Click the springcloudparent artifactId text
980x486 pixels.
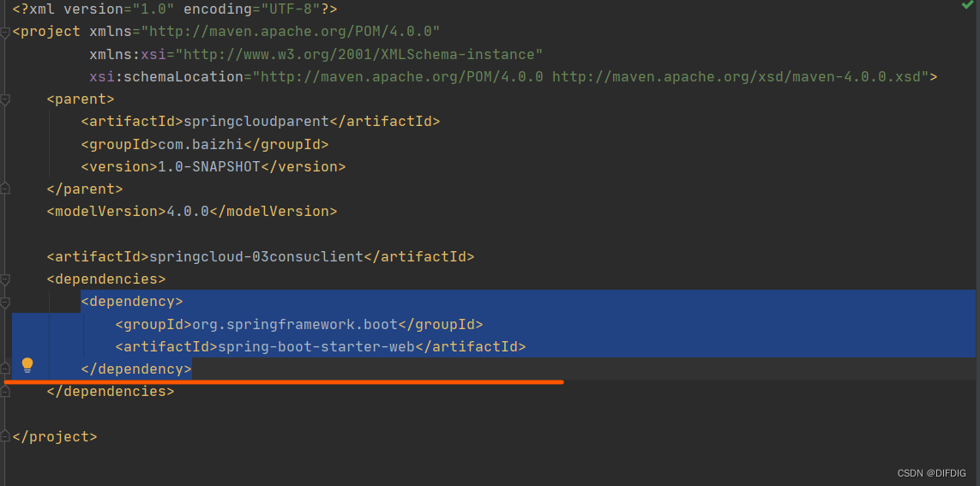[x=256, y=121]
